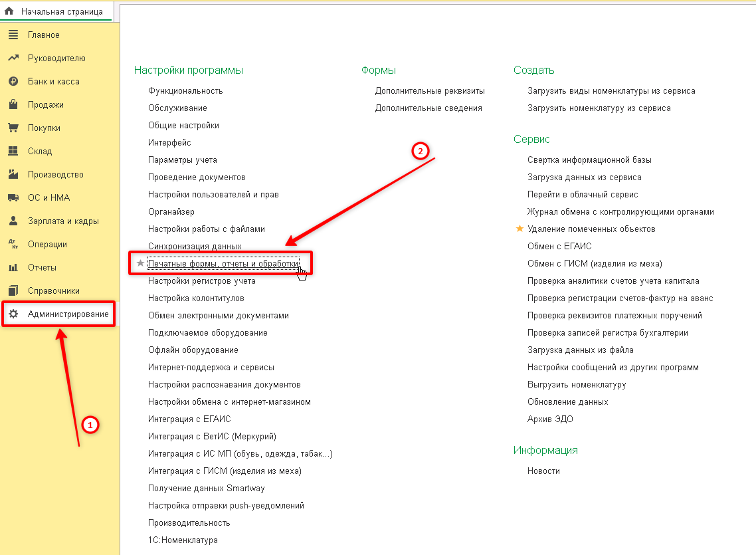Image resolution: width=756 pixels, height=555 pixels.
Task: Open Синхронизация данных
Action: click(195, 247)
